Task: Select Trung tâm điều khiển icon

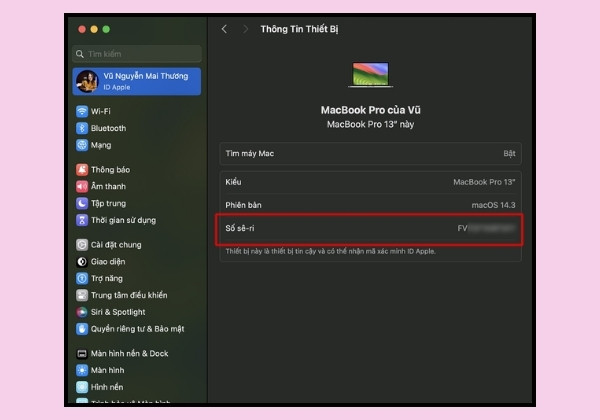Action: pos(82,295)
